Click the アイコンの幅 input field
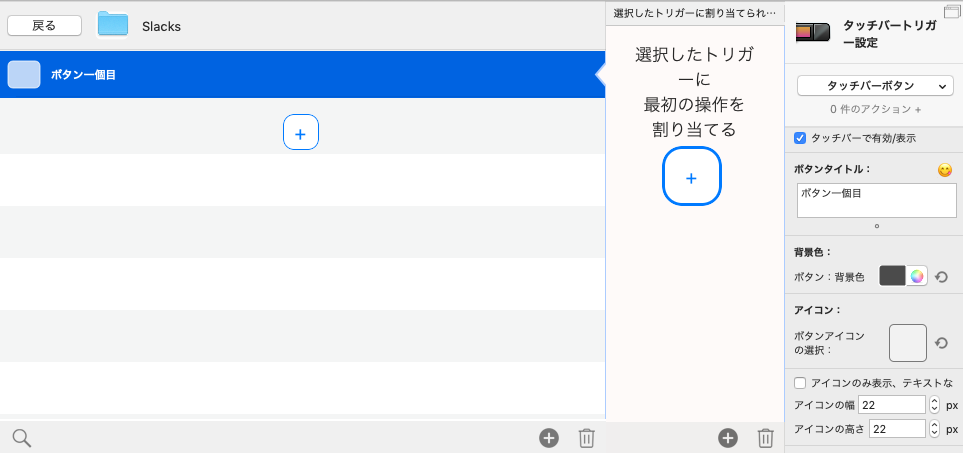 [892, 405]
